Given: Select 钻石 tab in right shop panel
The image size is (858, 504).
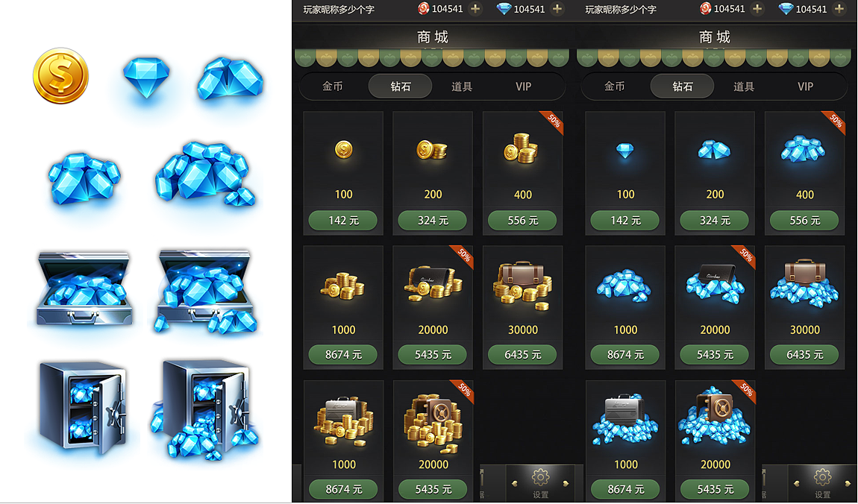Looking at the screenshot, I should click(683, 86).
